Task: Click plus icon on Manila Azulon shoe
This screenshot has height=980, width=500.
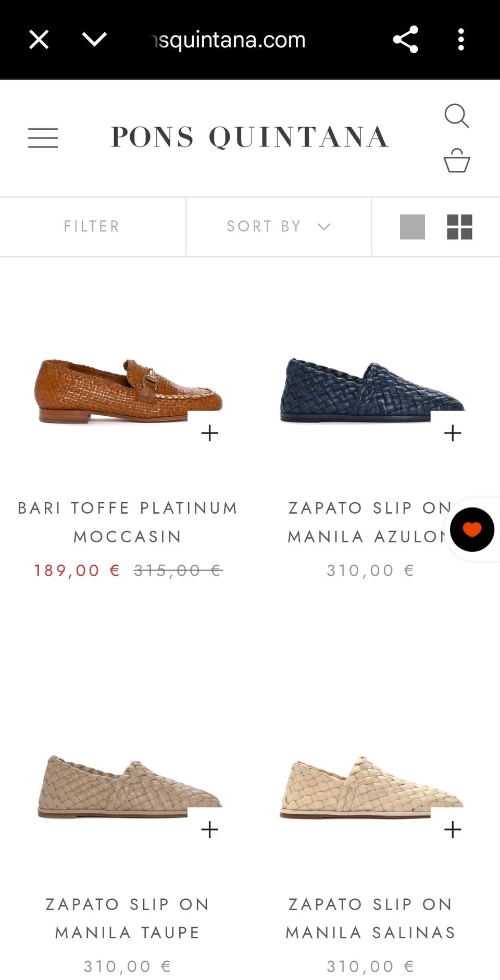Action: (x=452, y=433)
